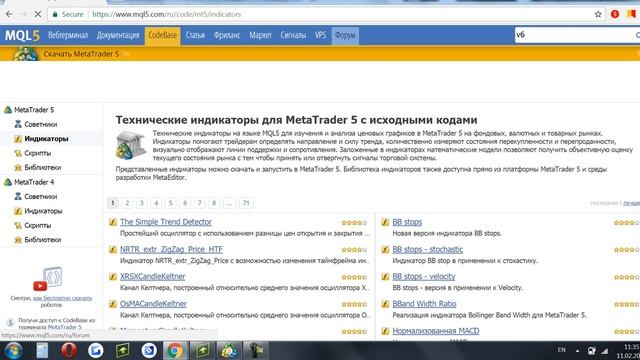Viewport: 640px width, 360px height.
Task: Click EN language indicator in tray
Action: [562, 350]
